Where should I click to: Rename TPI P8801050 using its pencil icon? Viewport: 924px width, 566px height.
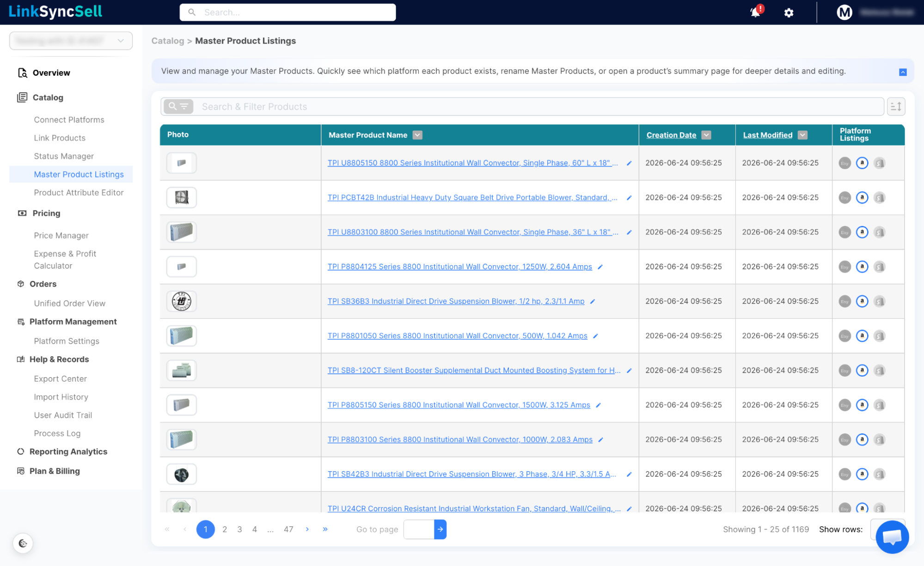[595, 336]
